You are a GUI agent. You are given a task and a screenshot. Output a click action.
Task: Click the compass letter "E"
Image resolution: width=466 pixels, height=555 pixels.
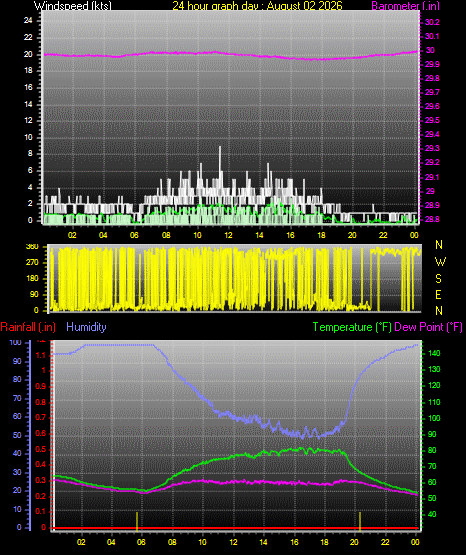438,295
